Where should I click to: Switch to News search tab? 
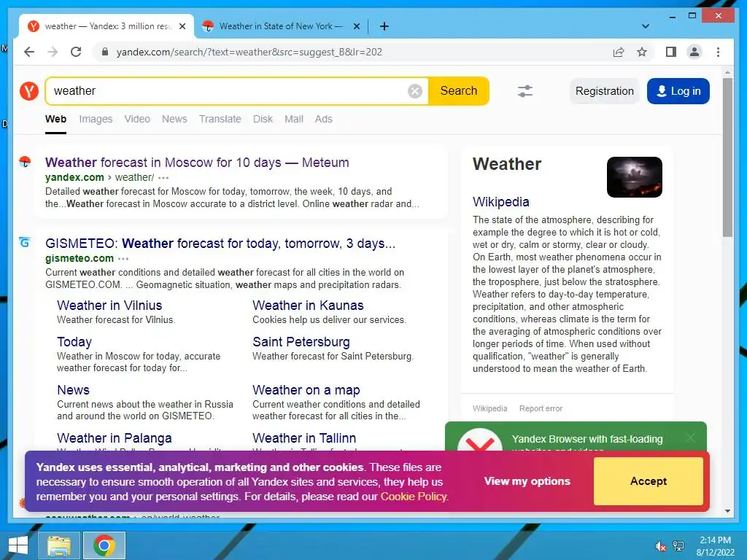click(174, 119)
